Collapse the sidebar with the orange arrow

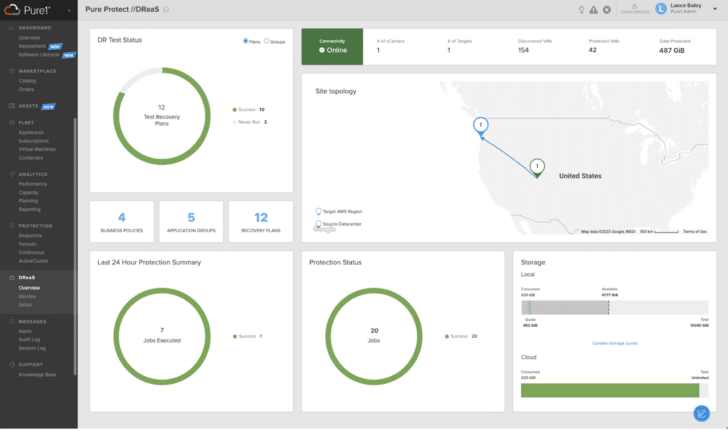point(69,10)
